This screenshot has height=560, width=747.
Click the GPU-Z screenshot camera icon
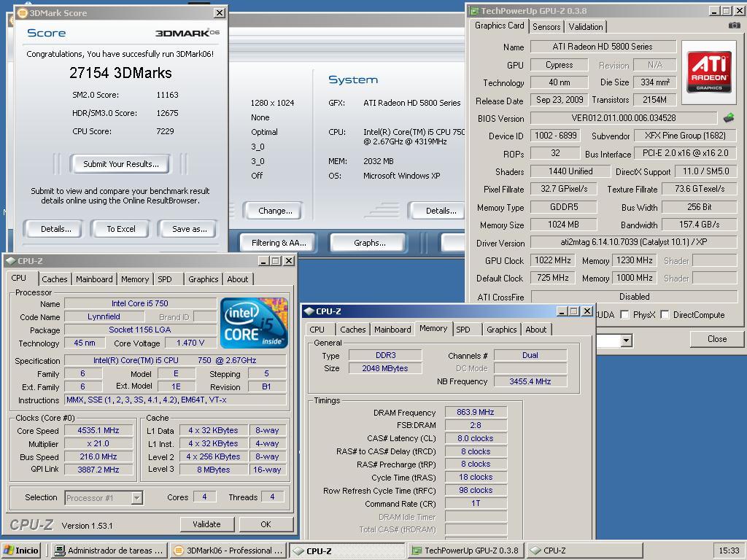pos(734,26)
